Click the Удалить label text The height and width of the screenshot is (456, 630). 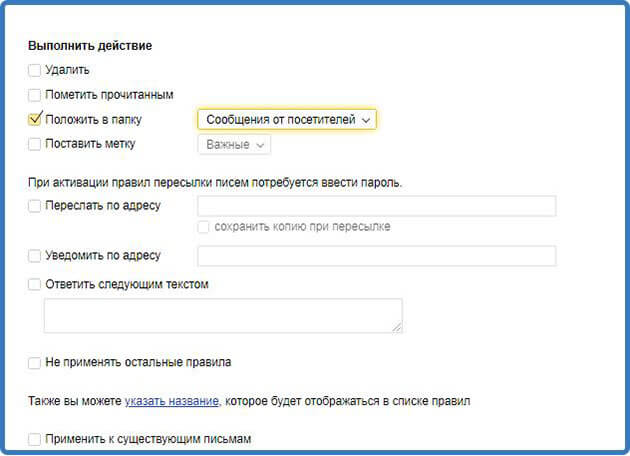tap(67, 70)
